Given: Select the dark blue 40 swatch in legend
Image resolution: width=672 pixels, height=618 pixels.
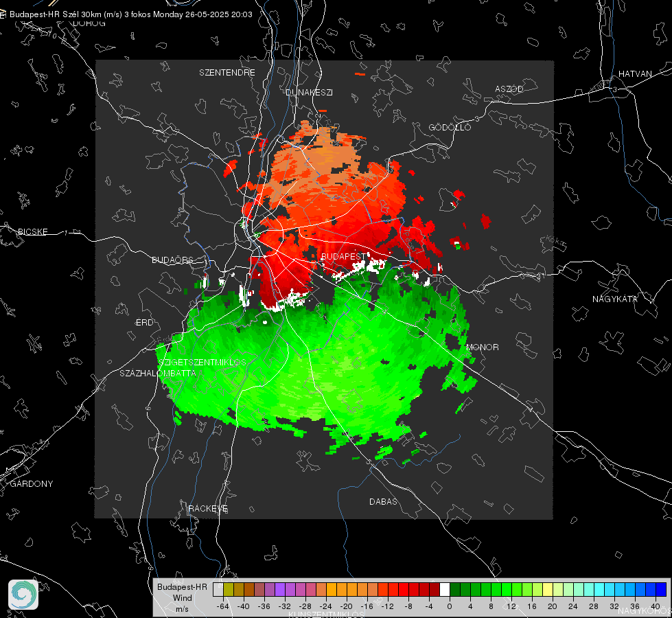Looking at the screenshot, I should (661, 590).
